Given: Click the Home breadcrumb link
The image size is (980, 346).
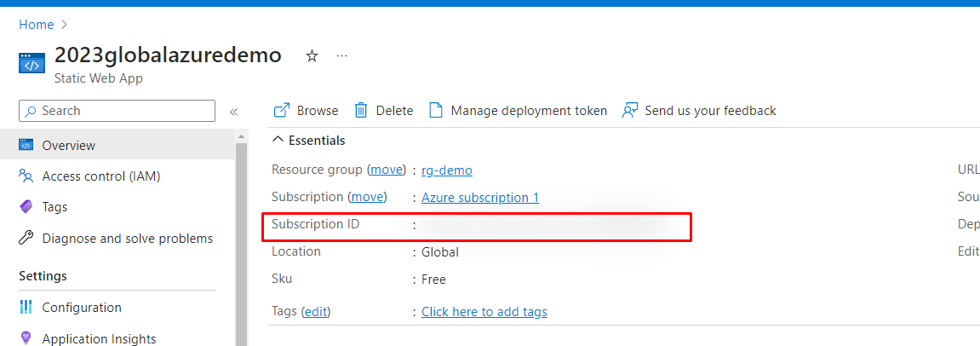Looking at the screenshot, I should pos(37,25).
